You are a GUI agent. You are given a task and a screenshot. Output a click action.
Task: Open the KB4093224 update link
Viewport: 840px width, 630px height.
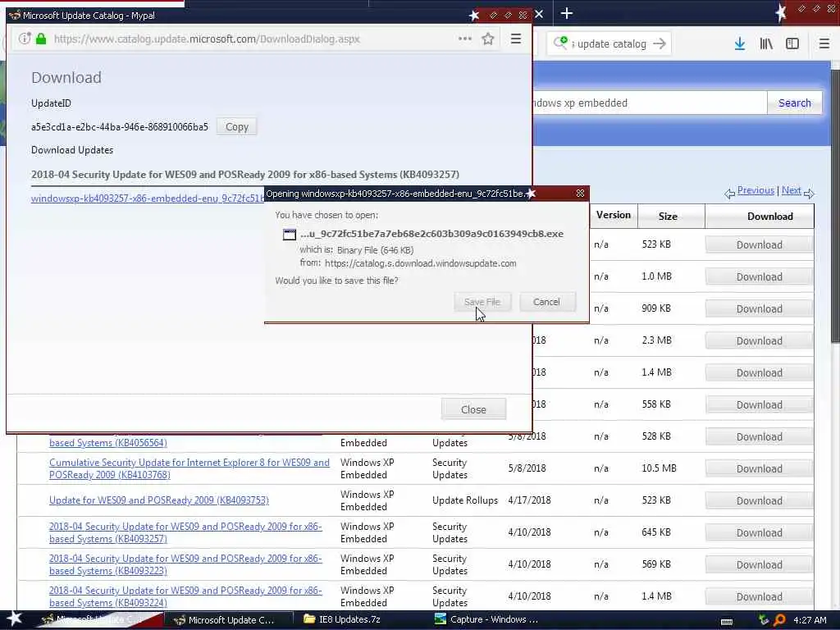point(185,596)
